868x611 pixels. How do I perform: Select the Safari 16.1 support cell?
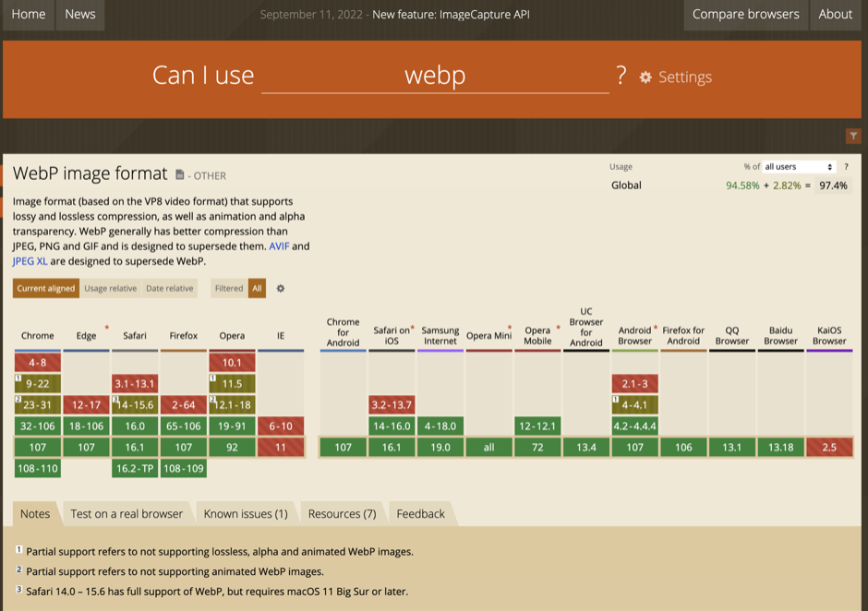coord(134,447)
